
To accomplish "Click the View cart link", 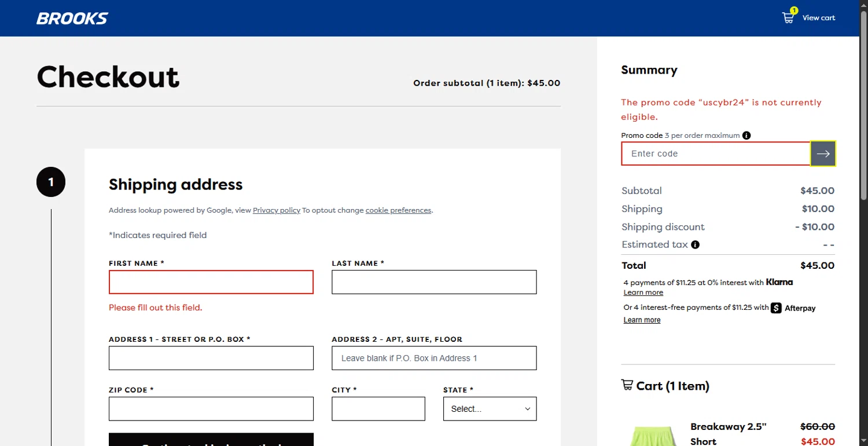I will 818,18.
